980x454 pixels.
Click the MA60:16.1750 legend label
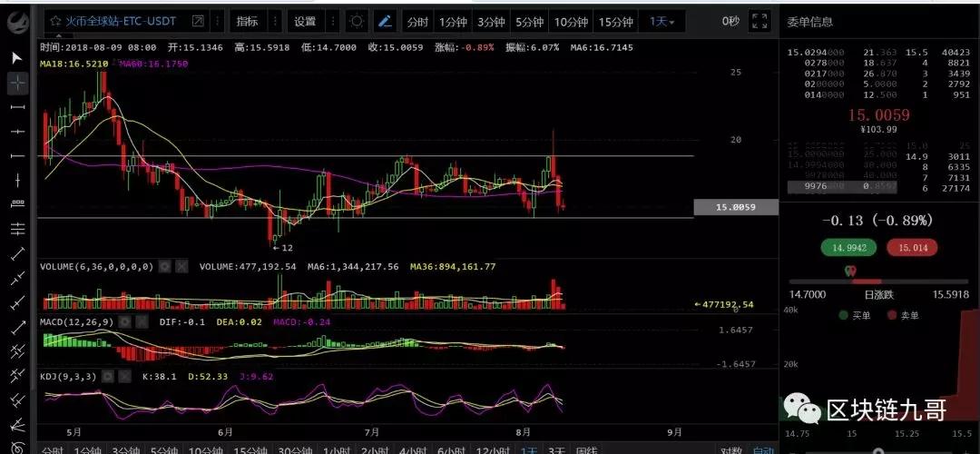pos(152,64)
